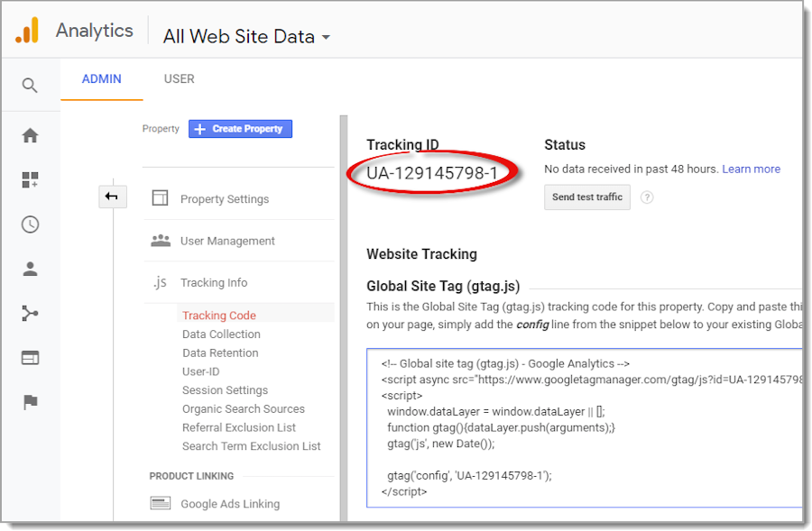Open the Learn more link

[x=751, y=169]
